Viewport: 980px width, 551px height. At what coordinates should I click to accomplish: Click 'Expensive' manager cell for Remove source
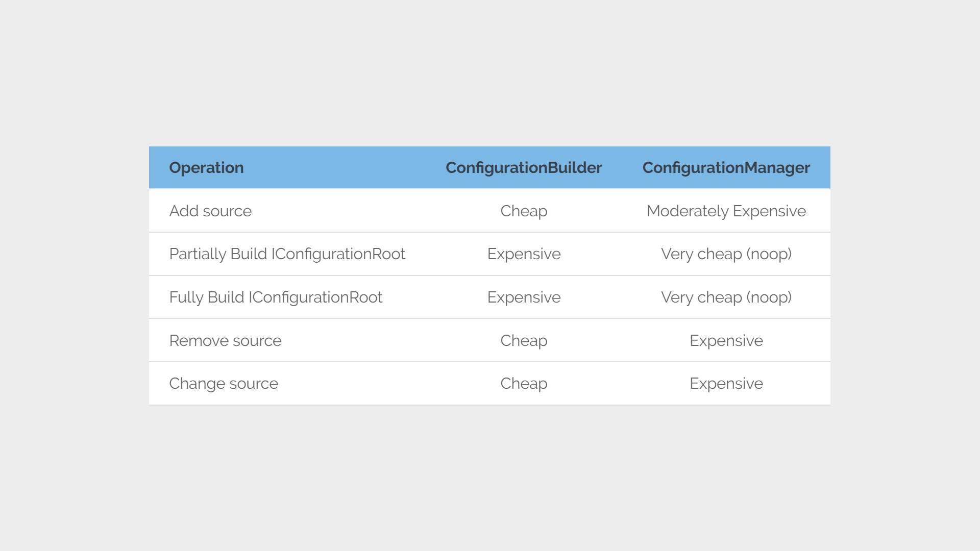point(726,341)
